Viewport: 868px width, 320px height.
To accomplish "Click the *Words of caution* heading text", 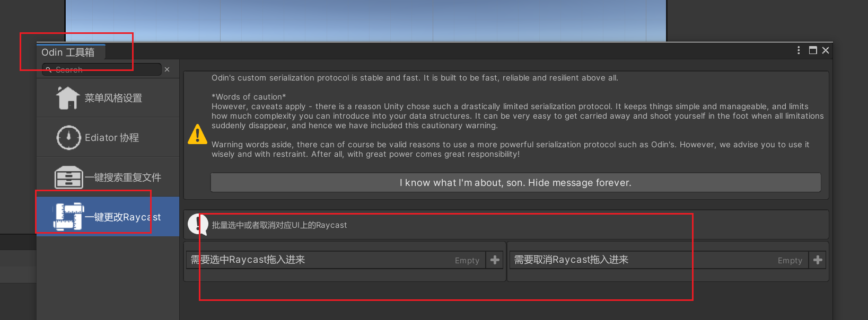I will tap(249, 97).
